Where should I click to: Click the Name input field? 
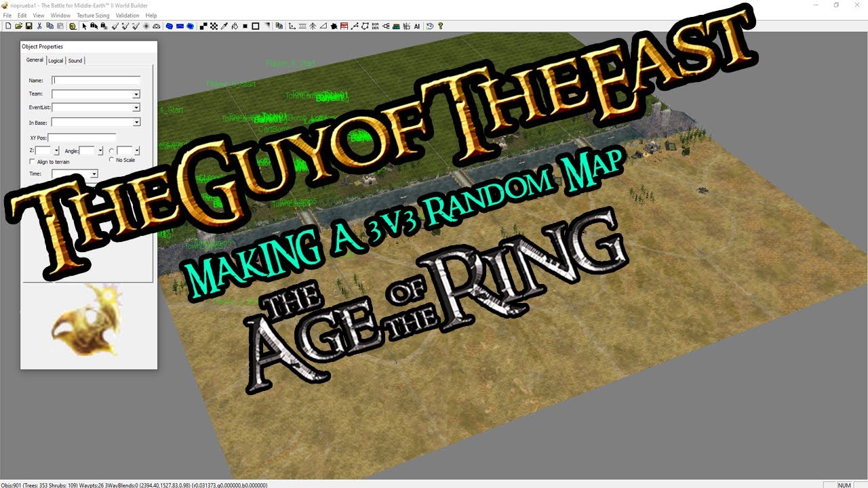[x=96, y=80]
